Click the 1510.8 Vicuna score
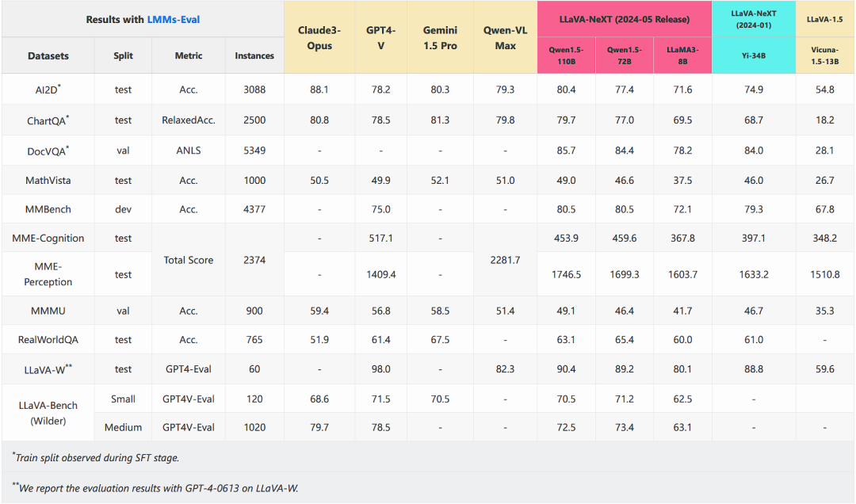This screenshot has height=504, width=856. [825, 274]
